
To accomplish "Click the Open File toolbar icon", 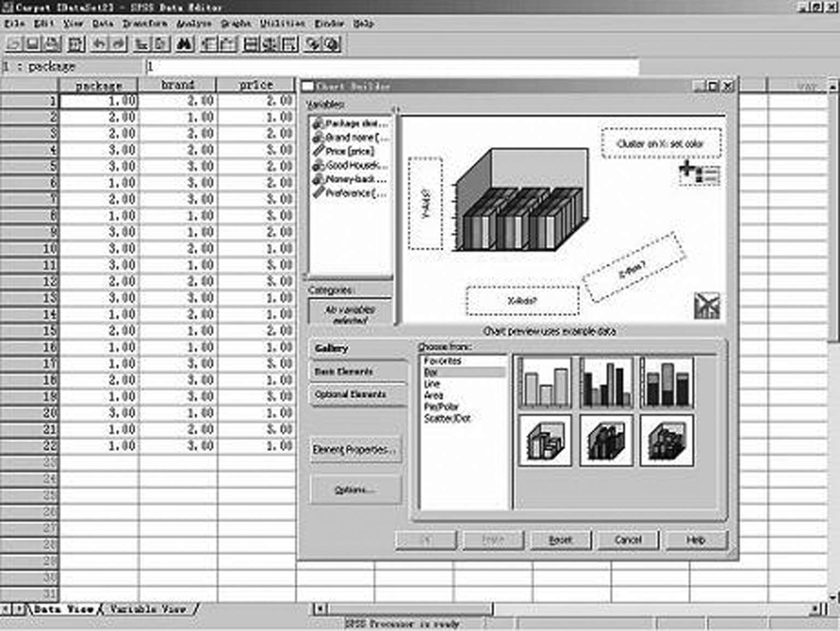I will click(14, 44).
